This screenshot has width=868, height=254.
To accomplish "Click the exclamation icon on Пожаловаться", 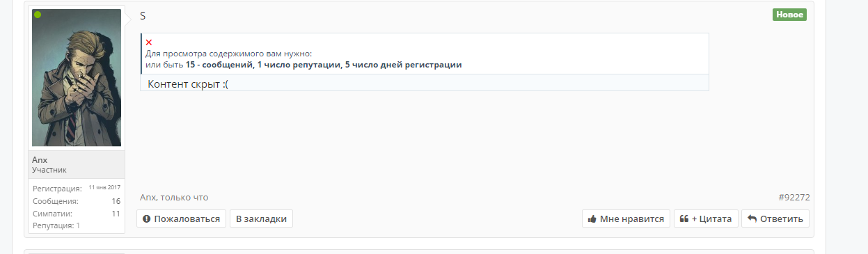I will (147, 219).
